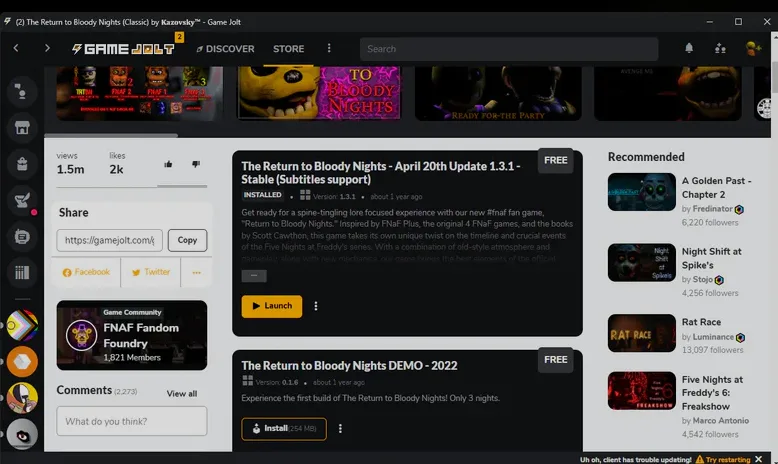View all comments

[182, 394]
